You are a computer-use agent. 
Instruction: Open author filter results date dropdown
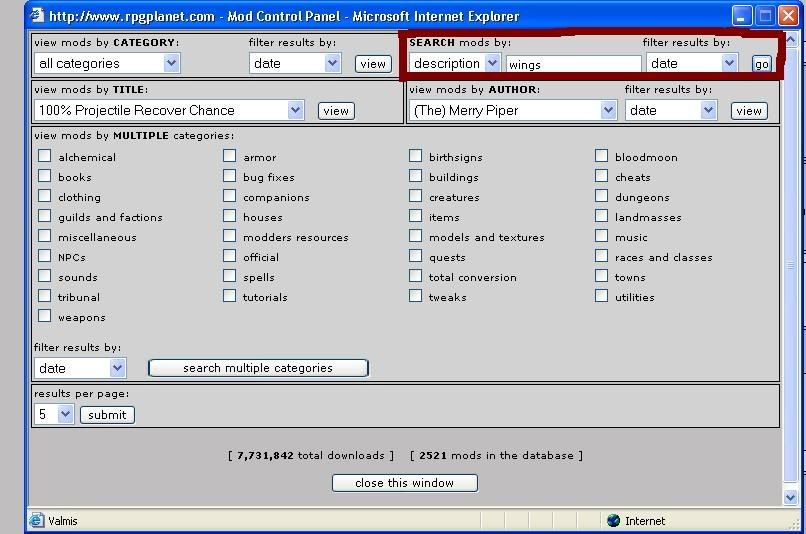(671, 110)
